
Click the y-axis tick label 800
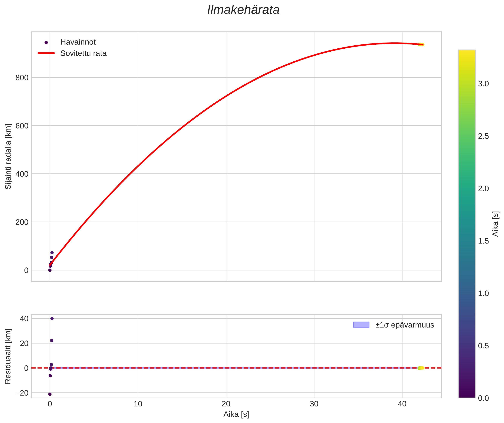coord(22,78)
